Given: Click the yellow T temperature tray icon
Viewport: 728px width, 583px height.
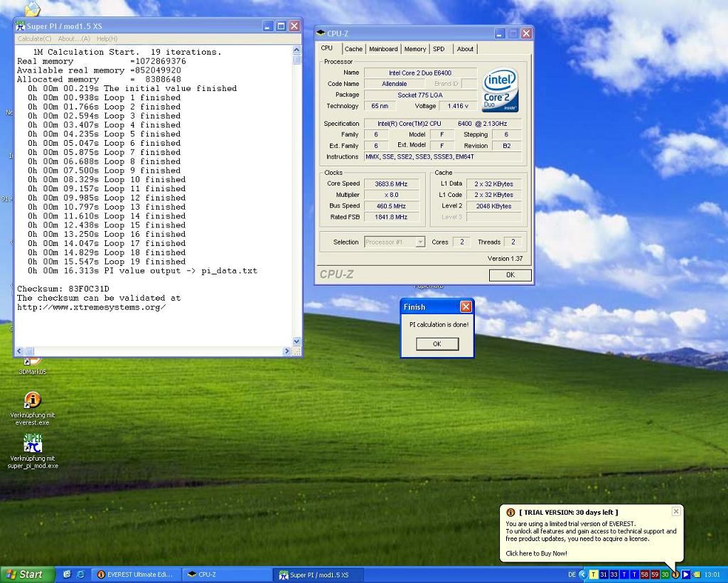Looking at the screenshot, I should coord(594,574).
